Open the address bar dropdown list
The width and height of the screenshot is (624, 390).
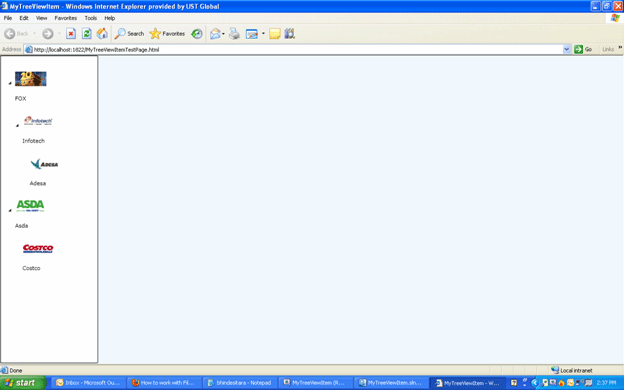point(567,49)
